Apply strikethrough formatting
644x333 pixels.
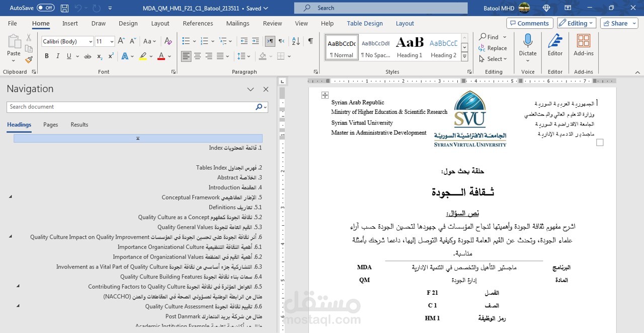tap(88, 56)
